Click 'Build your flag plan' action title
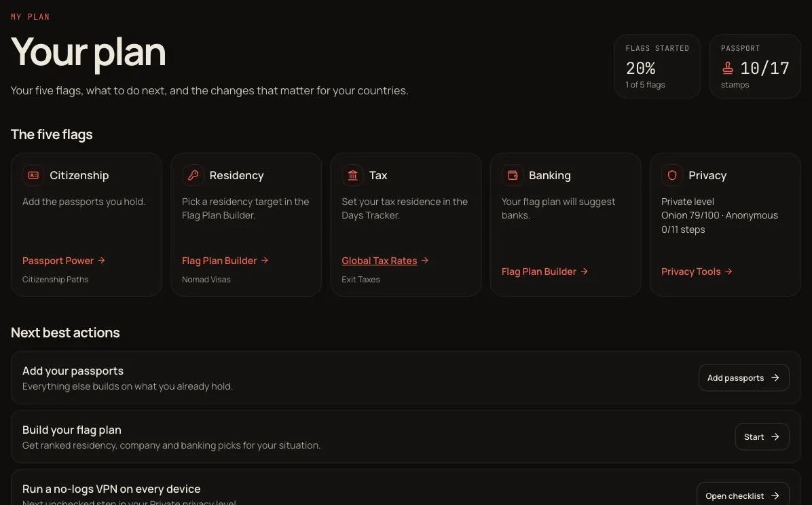 click(72, 430)
